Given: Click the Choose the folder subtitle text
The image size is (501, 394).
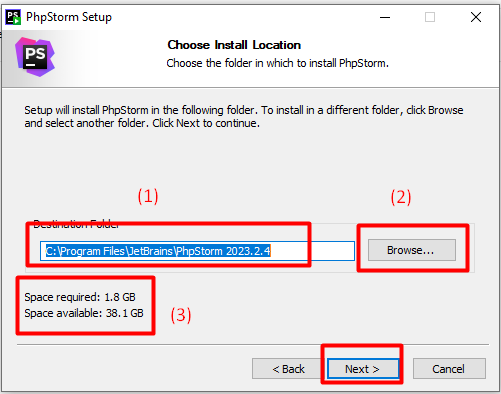Looking at the screenshot, I should pos(278,63).
